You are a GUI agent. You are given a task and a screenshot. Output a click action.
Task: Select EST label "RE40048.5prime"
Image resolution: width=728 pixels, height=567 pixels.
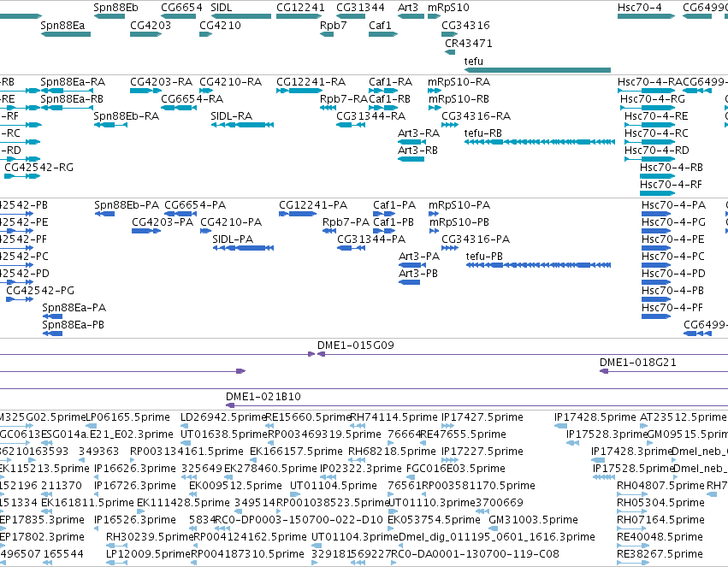pyautogui.click(x=660, y=537)
